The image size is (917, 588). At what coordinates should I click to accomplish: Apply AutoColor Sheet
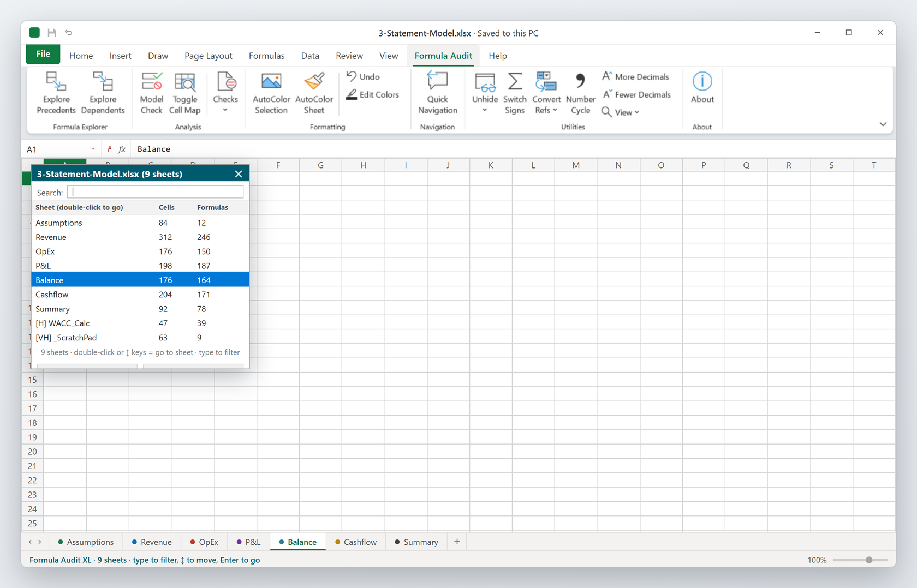pyautogui.click(x=314, y=93)
